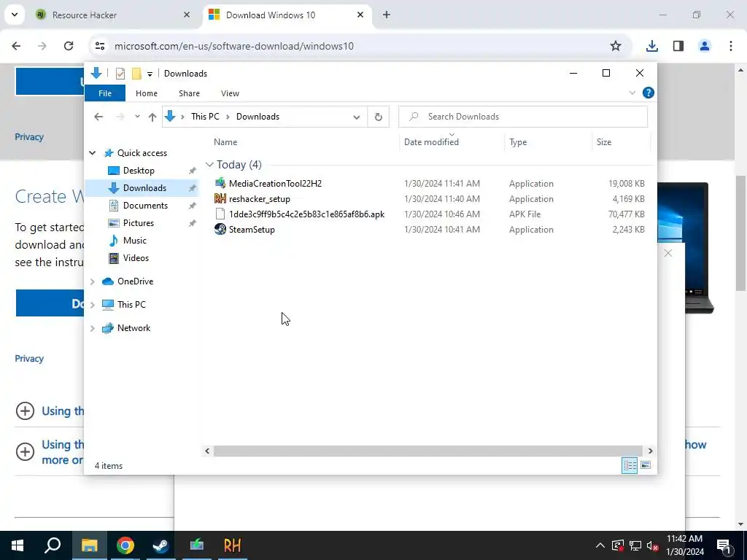The image size is (747, 560).
Task: Open the Home ribbon tab
Action: pyautogui.click(x=146, y=93)
